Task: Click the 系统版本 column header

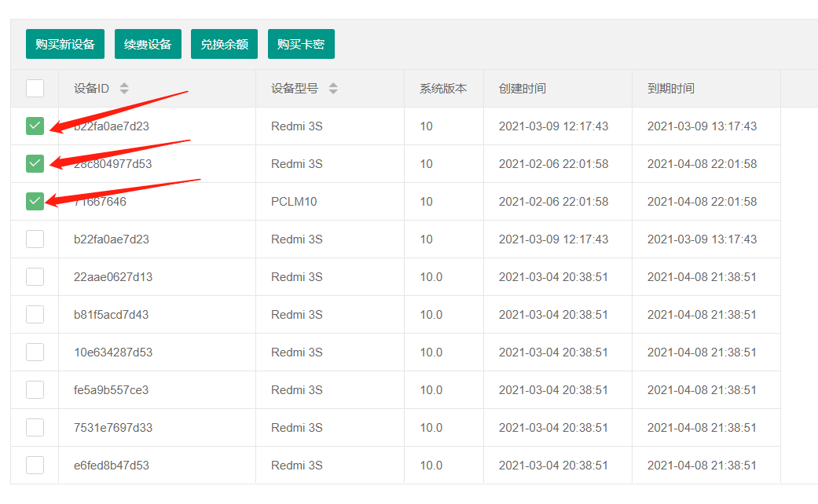Action: (x=443, y=89)
